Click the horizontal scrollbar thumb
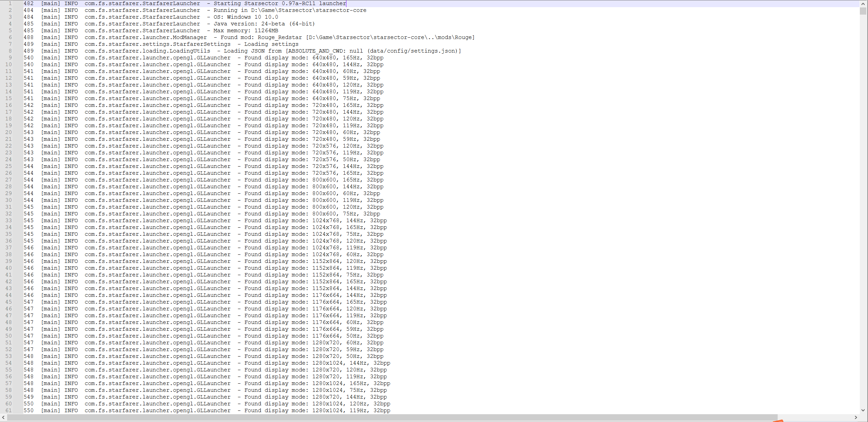The image size is (868, 422). coord(392,417)
